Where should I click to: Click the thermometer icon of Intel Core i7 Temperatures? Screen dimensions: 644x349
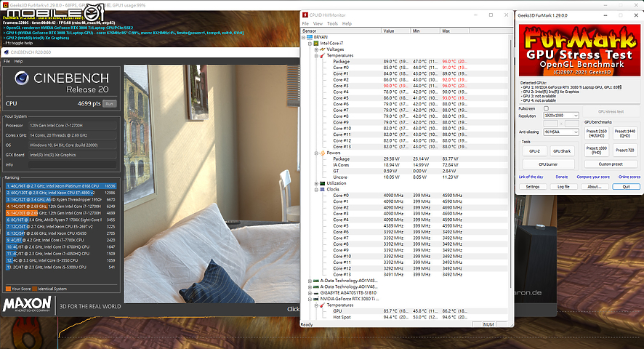click(323, 55)
